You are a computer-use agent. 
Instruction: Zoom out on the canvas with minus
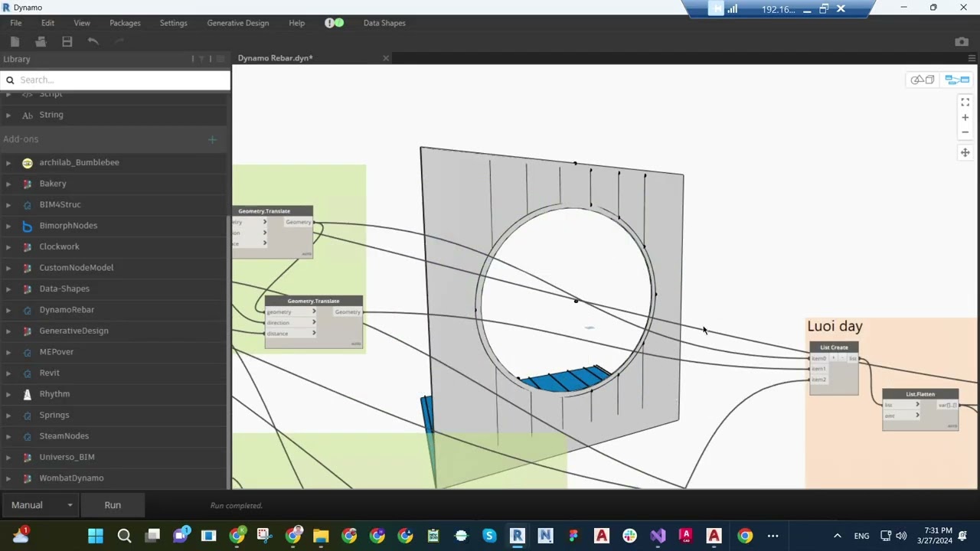tap(965, 132)
